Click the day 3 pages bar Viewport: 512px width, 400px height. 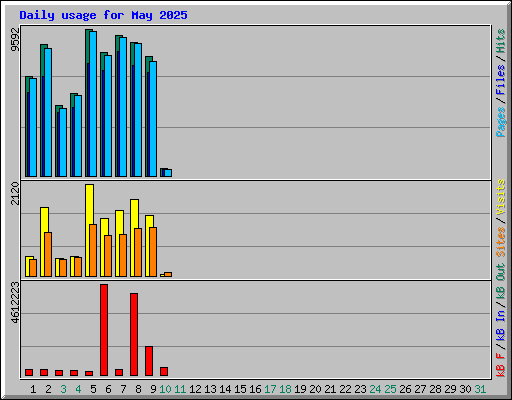click(x=63, y=142)
